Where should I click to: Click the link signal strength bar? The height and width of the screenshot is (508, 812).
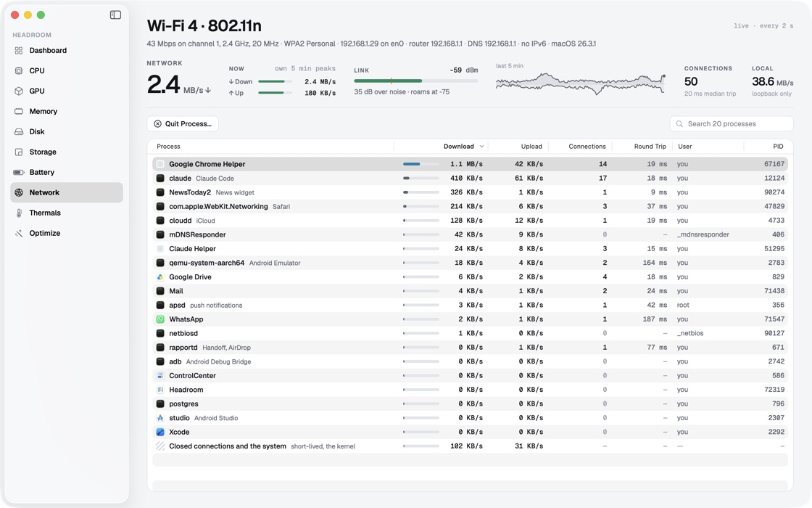pos(416,81)
